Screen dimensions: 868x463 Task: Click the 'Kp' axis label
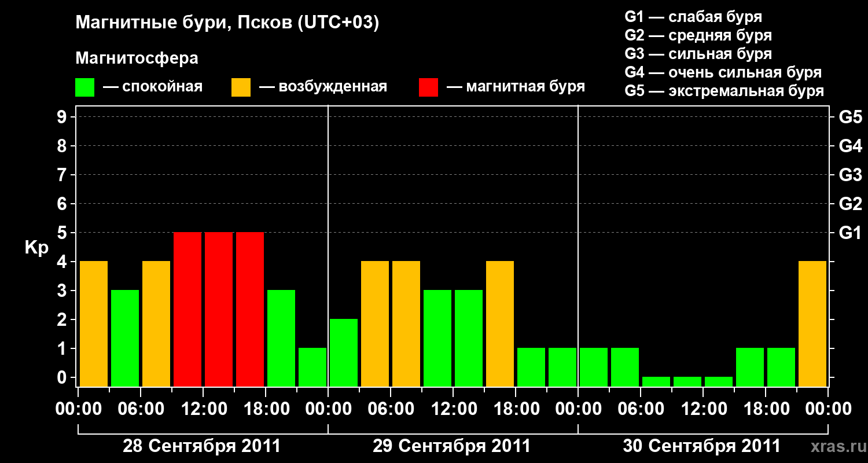click(x=36, y=248)
